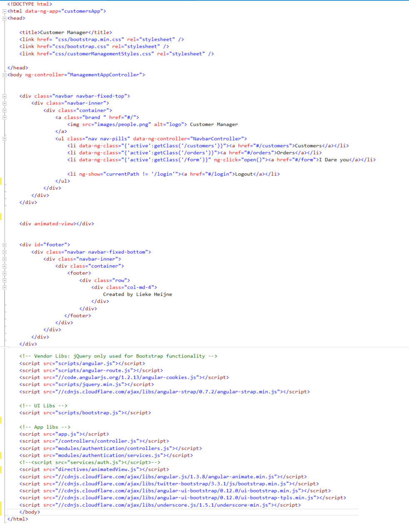Viewport: 409px width, 532px height.
Task: Click the App libs comment
Action: [45, 427]
